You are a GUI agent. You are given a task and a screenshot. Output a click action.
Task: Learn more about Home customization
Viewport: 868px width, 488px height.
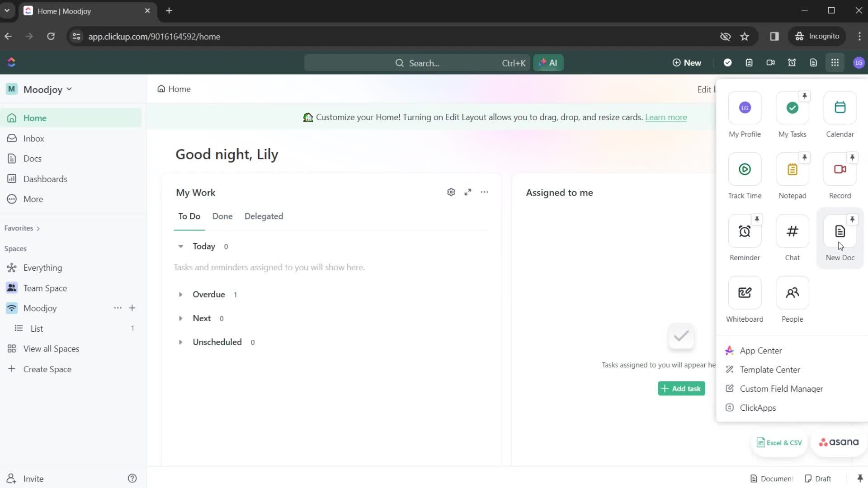(666, 117)
